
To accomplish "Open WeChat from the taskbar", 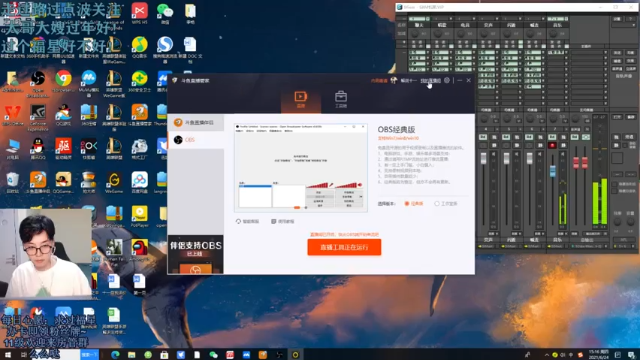I will coord(213,355).
